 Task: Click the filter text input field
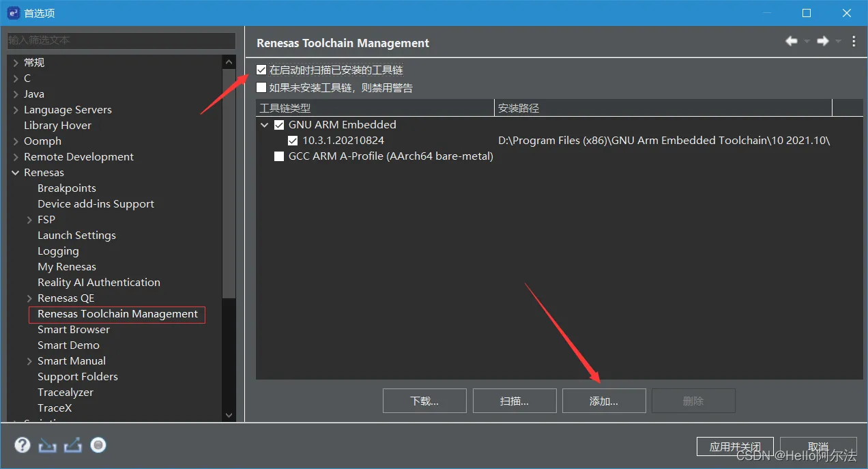click(121, 40)
